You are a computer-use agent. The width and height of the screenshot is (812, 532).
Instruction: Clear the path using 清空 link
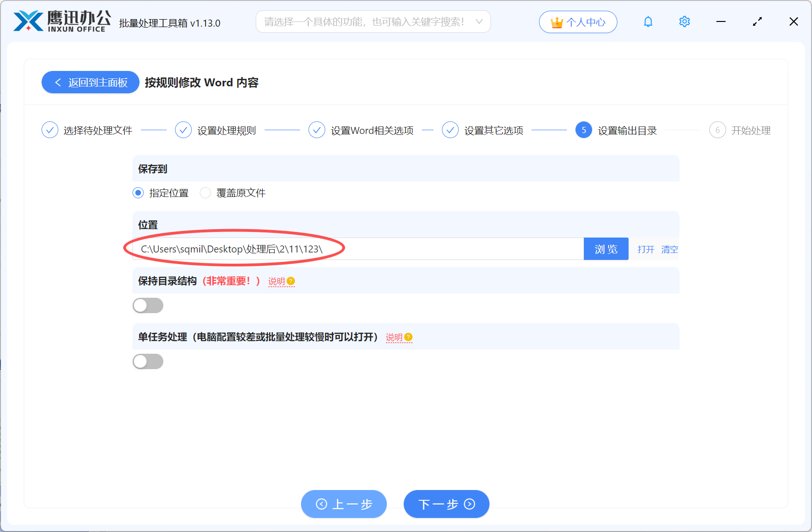pyautogui.click(x=670, y=249)
